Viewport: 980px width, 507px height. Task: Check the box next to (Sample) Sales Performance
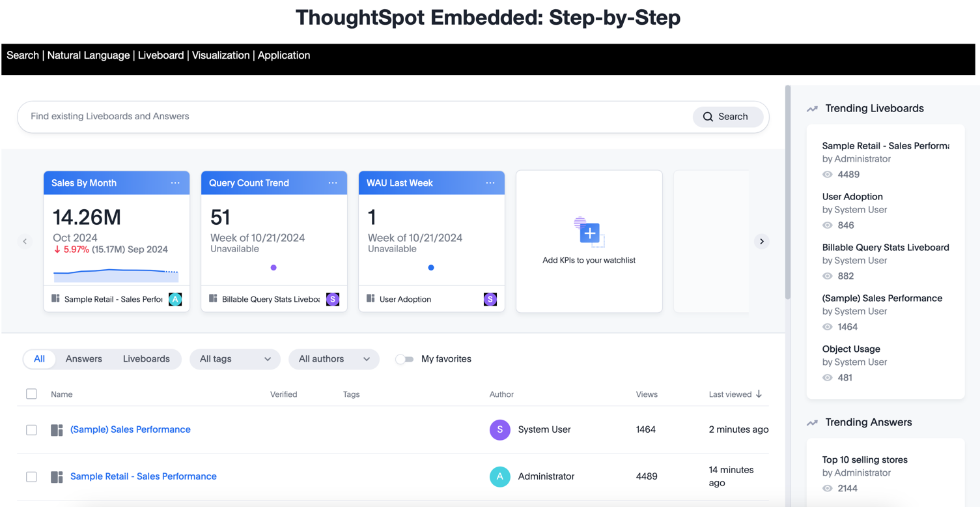(x=31, y=429)
